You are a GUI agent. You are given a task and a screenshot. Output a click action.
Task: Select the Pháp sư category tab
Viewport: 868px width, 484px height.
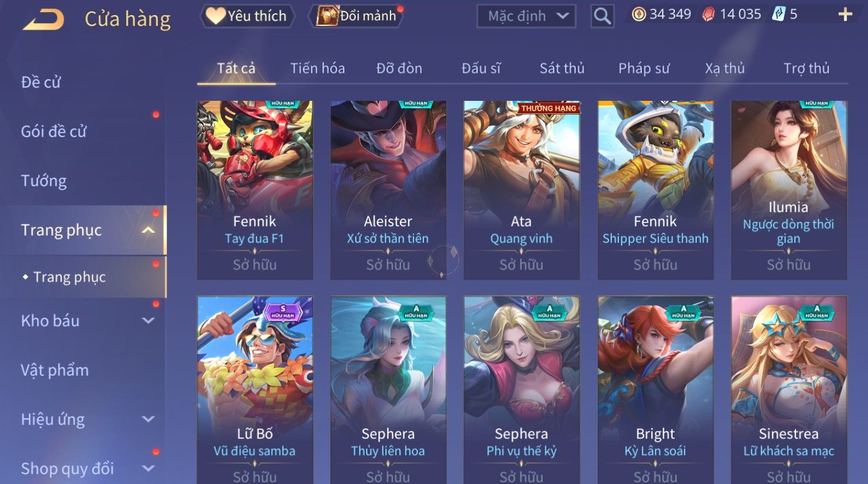tap(644, 69)
